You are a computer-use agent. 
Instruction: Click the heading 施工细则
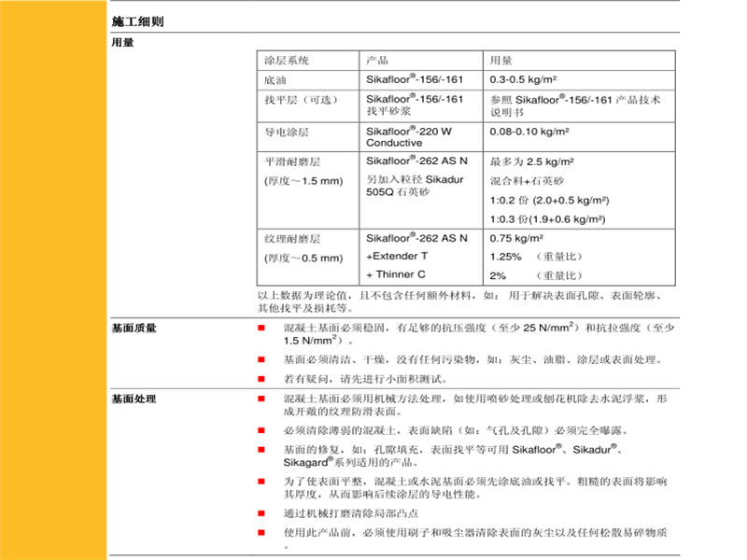[x=137, y=21]
